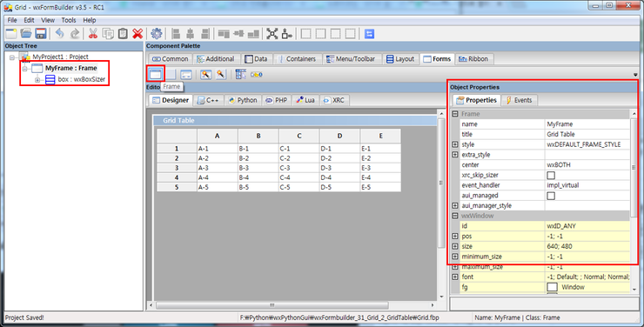Image resolution: width=644 pixels, height=327 pixels.
Task: Click the Align Right toolbar icon
Action: point(205,34)
